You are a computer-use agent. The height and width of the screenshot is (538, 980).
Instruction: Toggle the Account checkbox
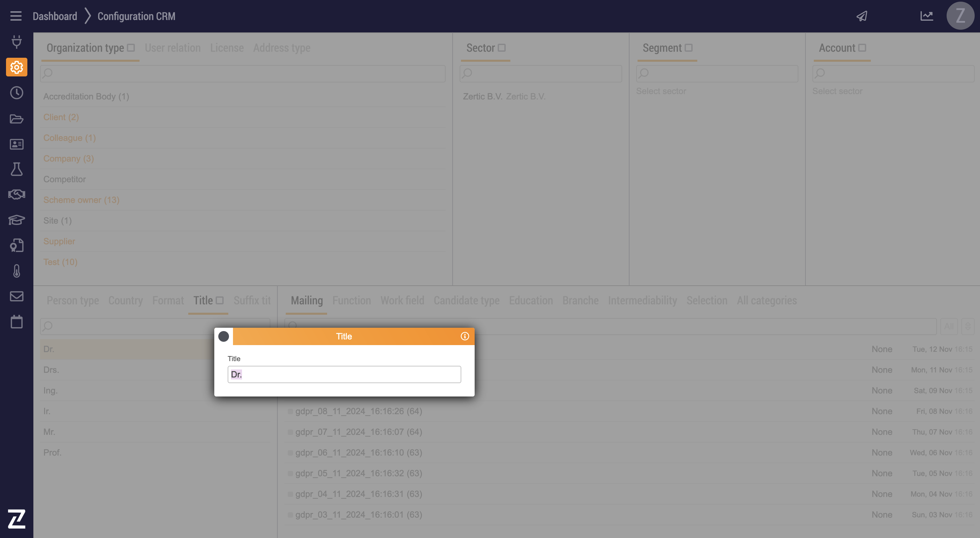click(863, 48)
